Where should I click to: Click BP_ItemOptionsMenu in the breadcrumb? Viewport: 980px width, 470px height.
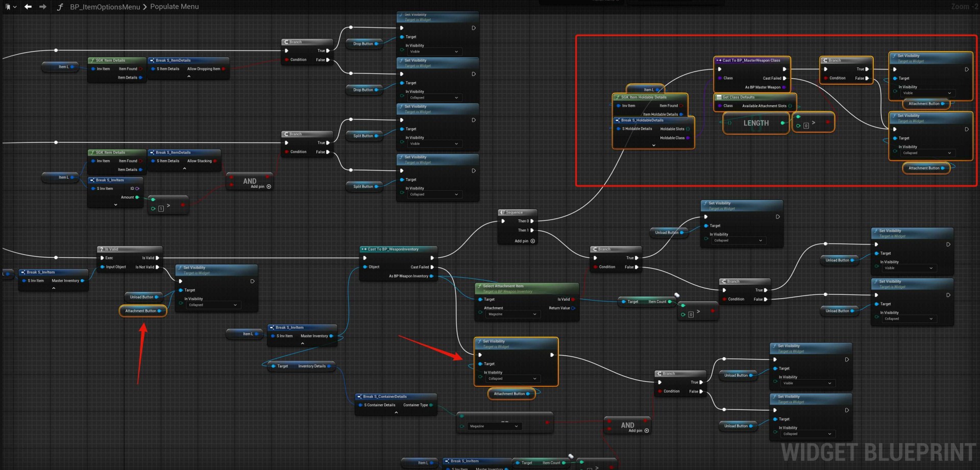coord(105,7)
